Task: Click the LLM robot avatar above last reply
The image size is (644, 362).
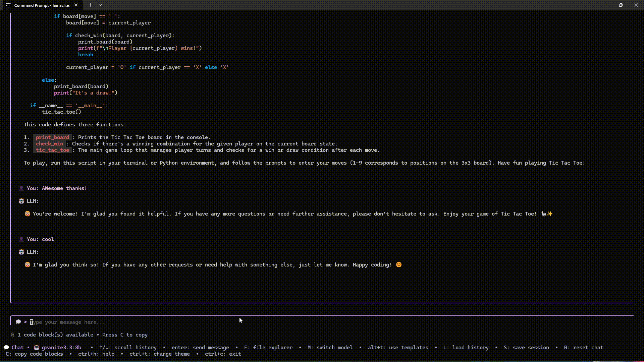Action: coord(21,252)
